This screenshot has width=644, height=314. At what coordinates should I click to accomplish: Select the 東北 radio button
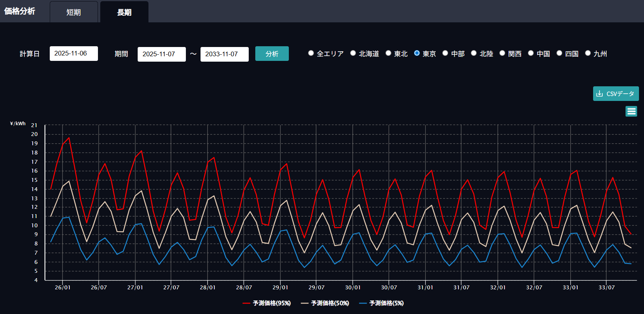[x=388, y=53]
